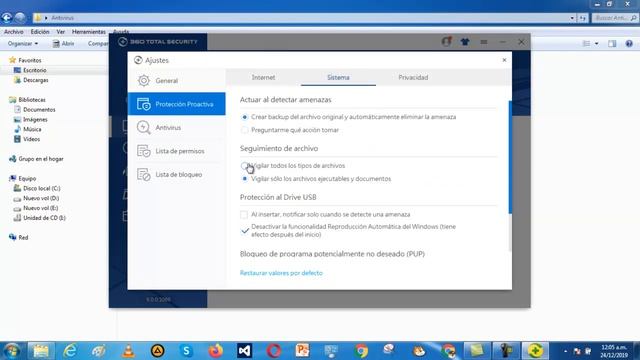The height and width of the screenshot is (360, 640).
Task: Select 'Preguntarme qué acción tomar' option
Action: click(x=244, y=130)
